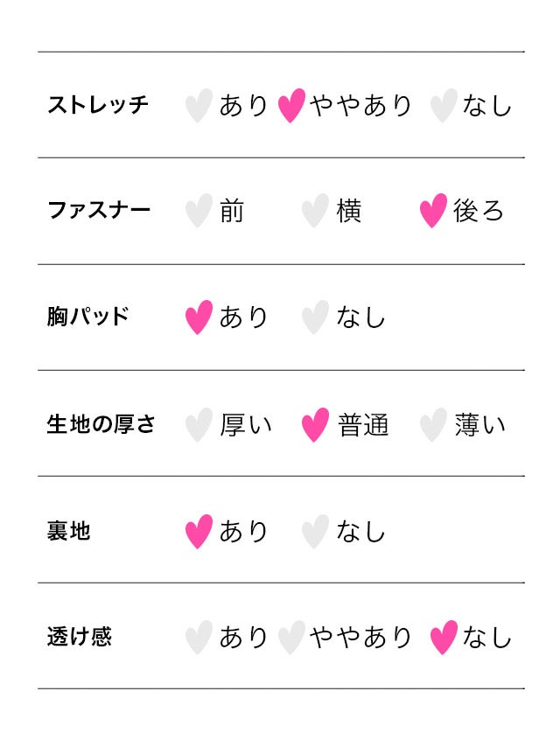Image resolution: width=560 pixels, height=747 pixels.
Task: Click the pink heart beside ファスナー 後ろ
Action: [x=433, y=211]
